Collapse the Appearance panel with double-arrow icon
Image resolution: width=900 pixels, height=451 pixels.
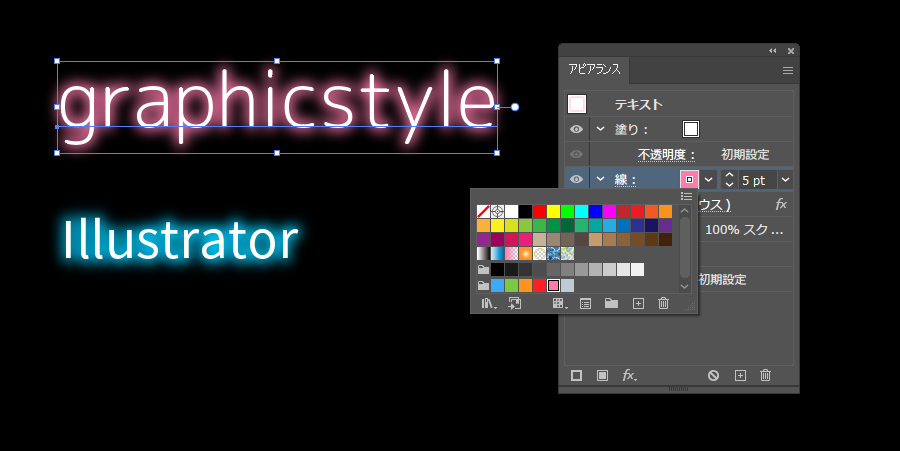[773, 51]
